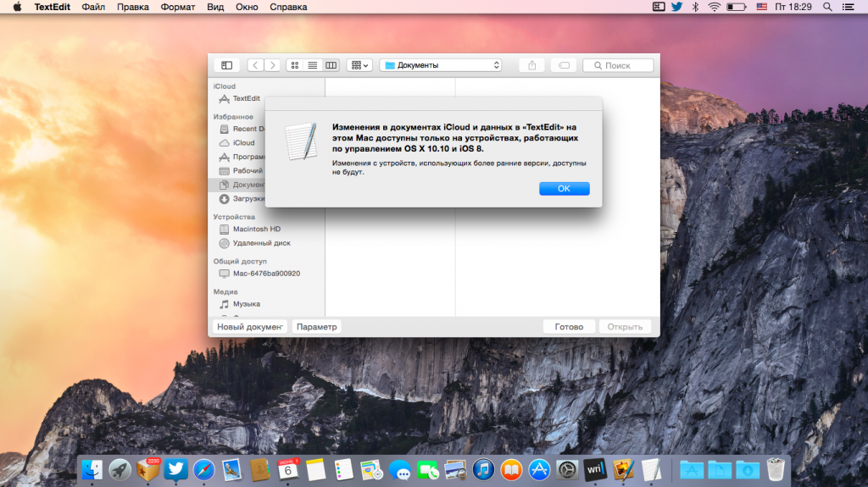
Task: Click the Share toolbar icon
Action: [x=532, y=65]
